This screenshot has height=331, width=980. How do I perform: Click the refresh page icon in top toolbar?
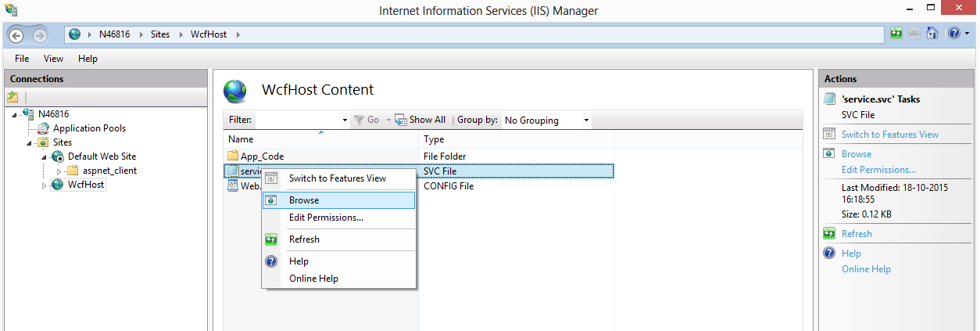point(896,34)
